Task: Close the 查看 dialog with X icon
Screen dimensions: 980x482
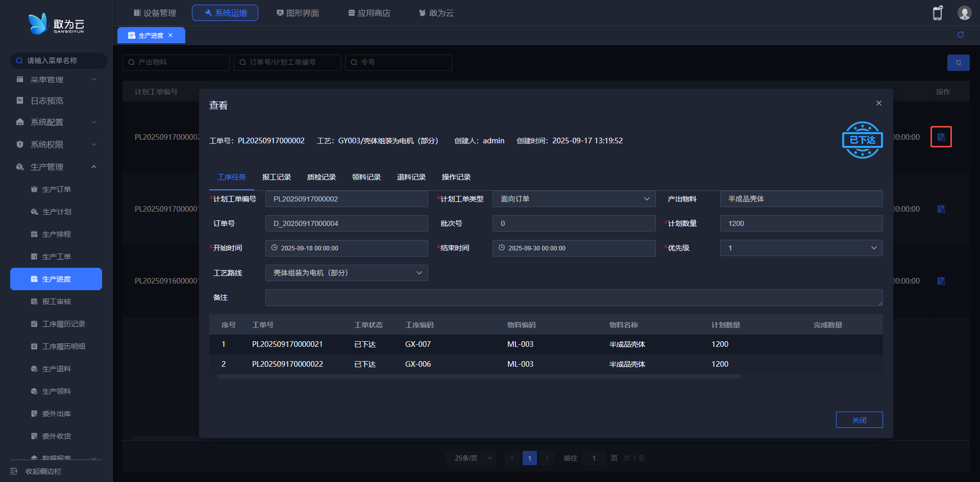Action: (878, 103)
